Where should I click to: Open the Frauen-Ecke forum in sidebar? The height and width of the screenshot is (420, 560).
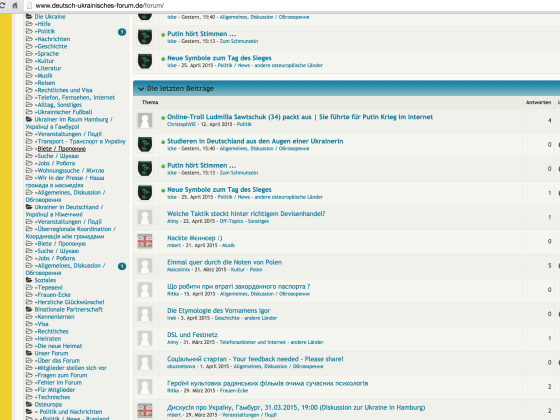coord(54,295)
